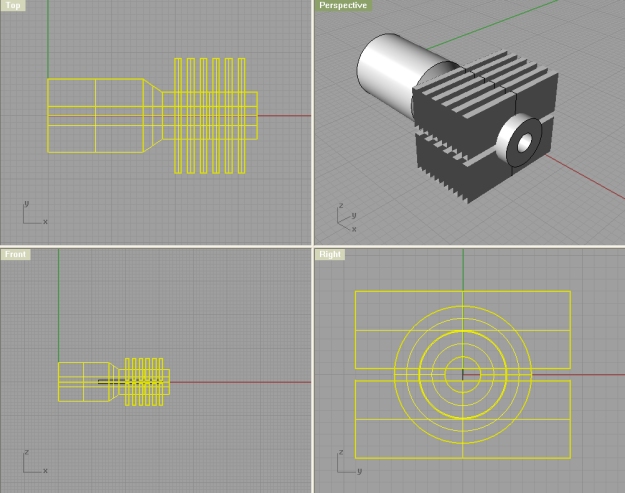Click the innermost circle in the Right viewport
This screenshot has width=625, height=493.
[x=463, y=374]
